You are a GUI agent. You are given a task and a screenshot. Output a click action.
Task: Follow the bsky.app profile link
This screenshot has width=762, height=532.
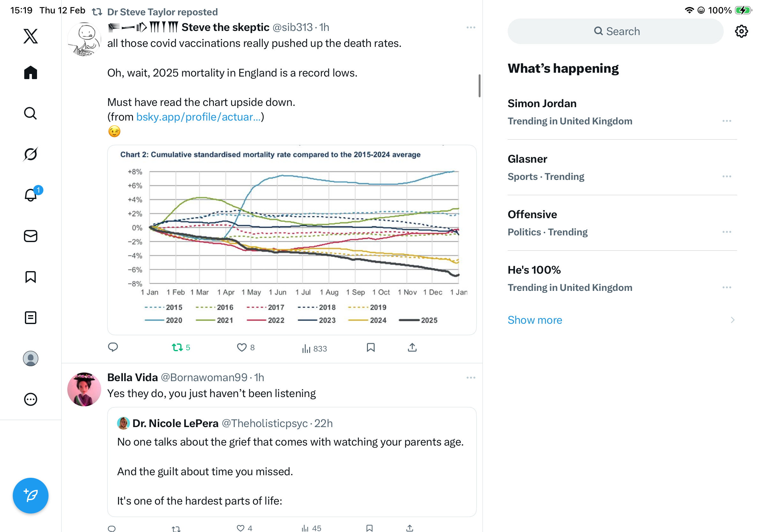coord(198,117)
